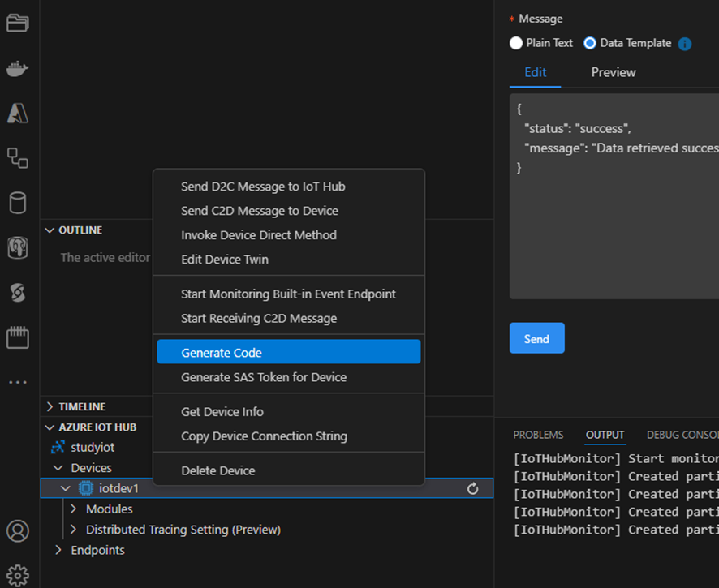
Task: Click the Data Template info icon
Action: pos(685,44)
